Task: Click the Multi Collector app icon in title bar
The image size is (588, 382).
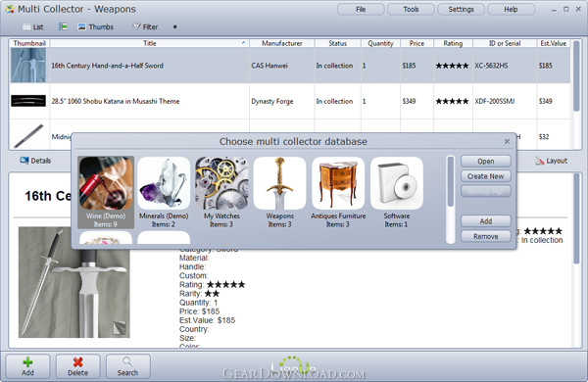Action: 10,9
